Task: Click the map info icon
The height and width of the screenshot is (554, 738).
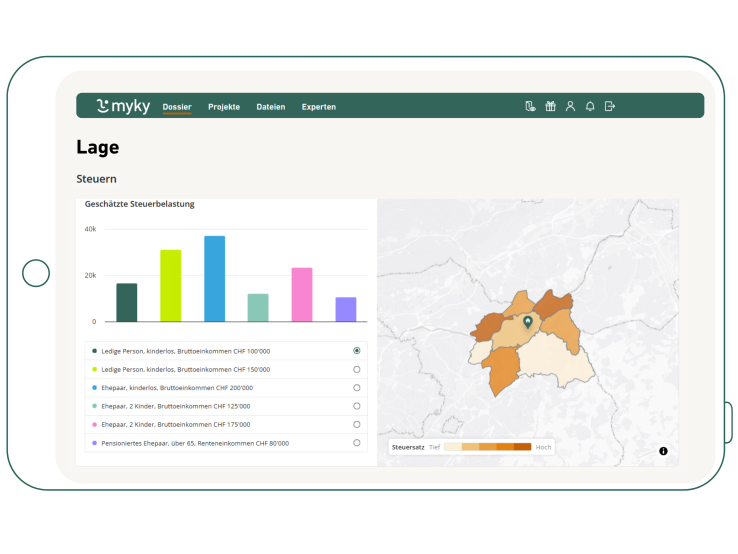Action: pyautogui.click(x=663, y=451)
